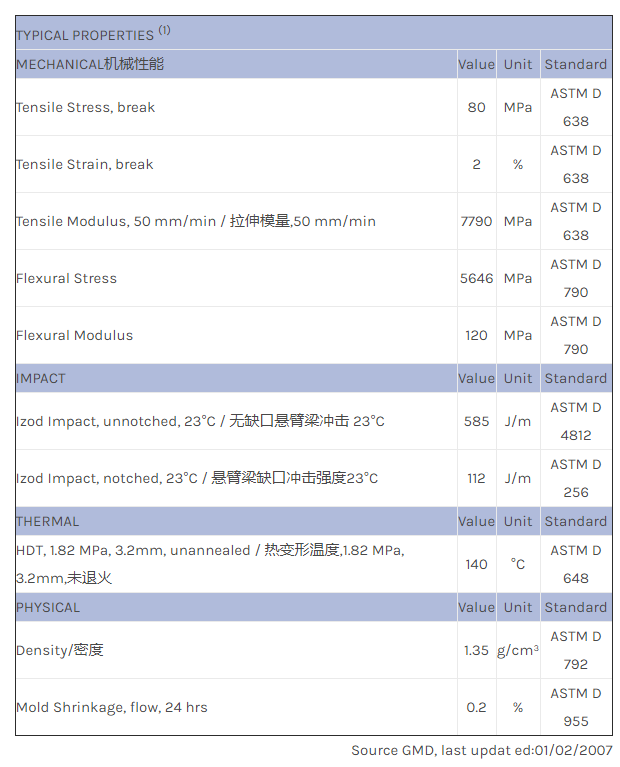Select the ASTM D 648 standard cell
Image resolution: width=620 pixels, height=767 pixels.
click(576, 564)
